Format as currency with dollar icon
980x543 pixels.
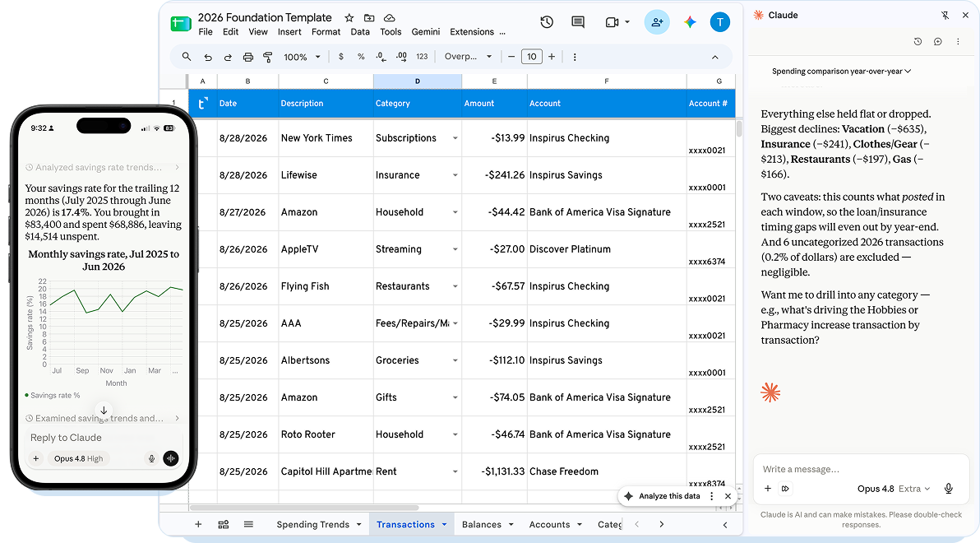tap(340, 57)
